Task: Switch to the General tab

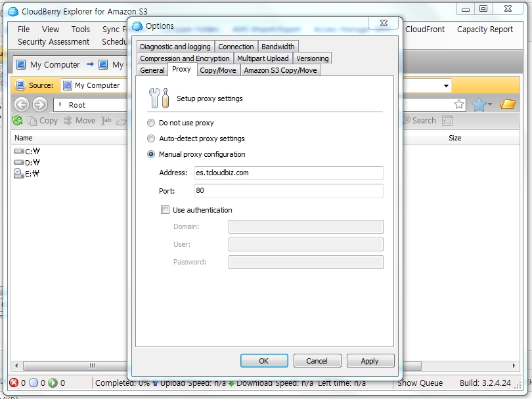Action: tap(152, 70)
